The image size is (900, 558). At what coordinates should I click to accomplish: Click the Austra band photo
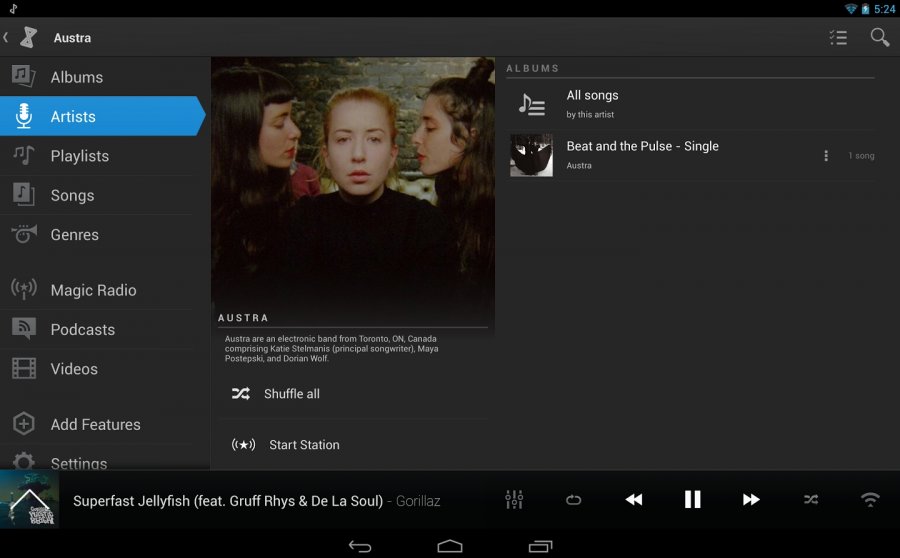pos(353,184)
